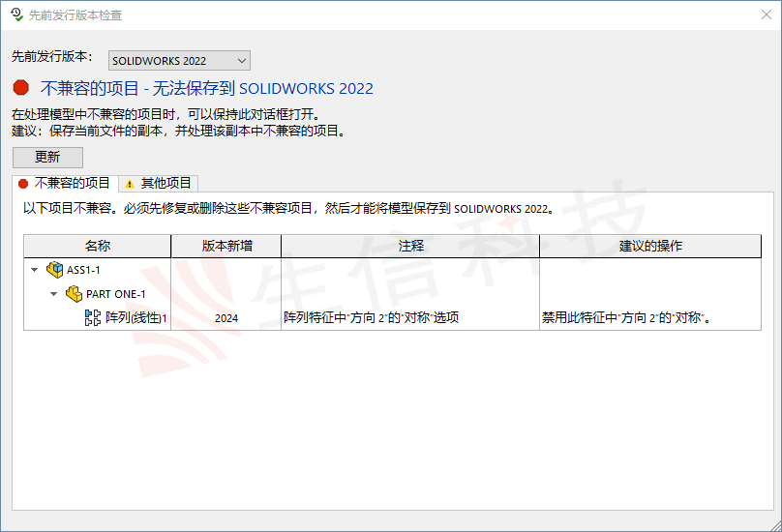Click the 2024 version cell
Image resolution: width=782 pixels, height=532 pixels.
(x=226, y=318)
